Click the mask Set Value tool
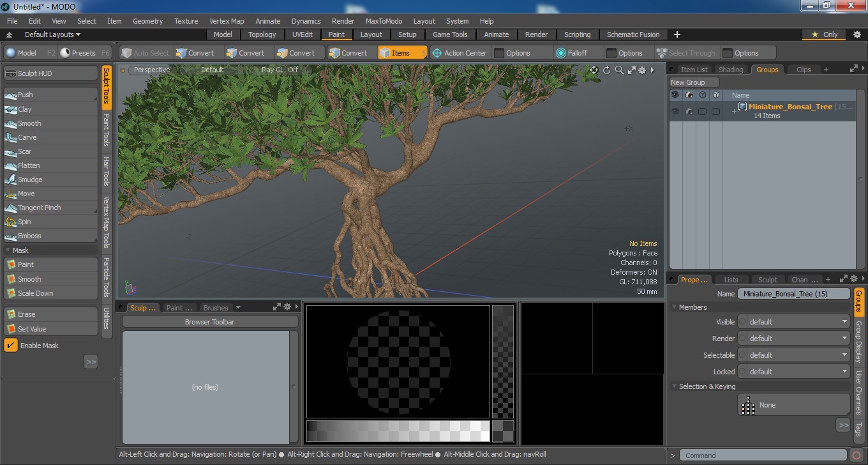 [50, 329]
